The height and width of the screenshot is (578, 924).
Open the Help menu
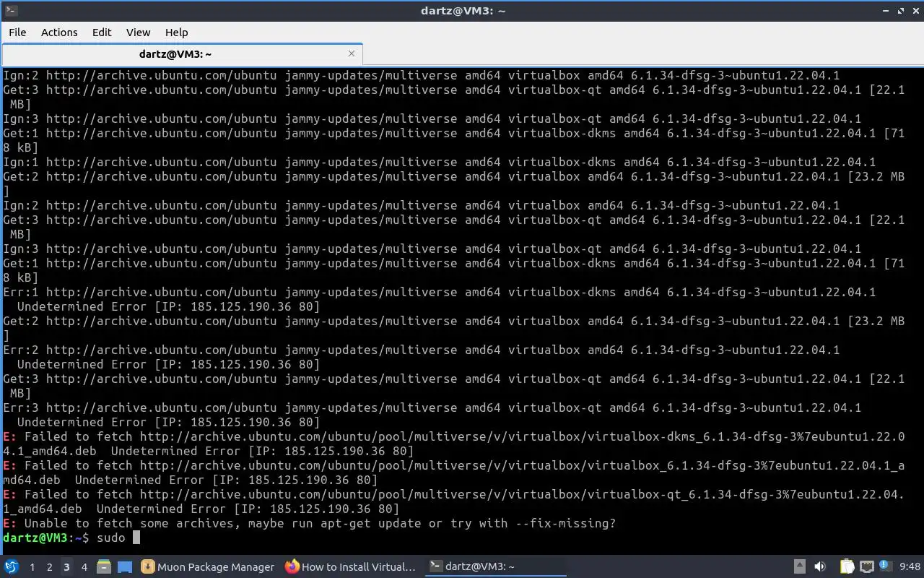coord(176,32)
